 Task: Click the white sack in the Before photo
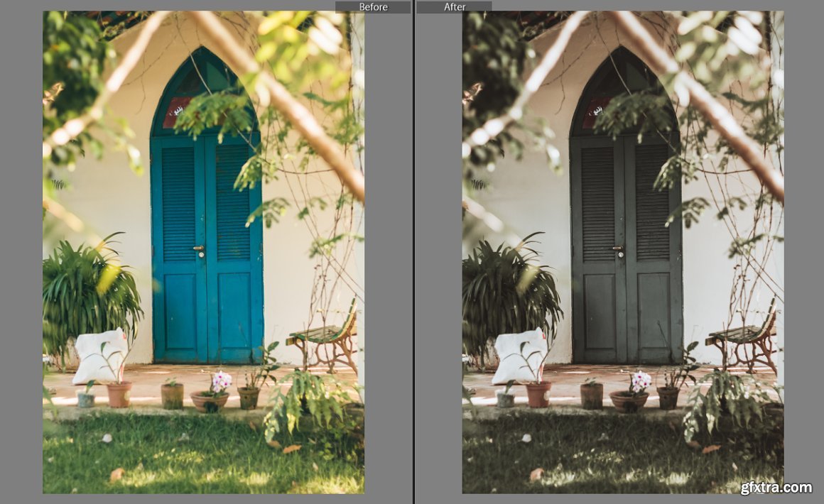99,356
